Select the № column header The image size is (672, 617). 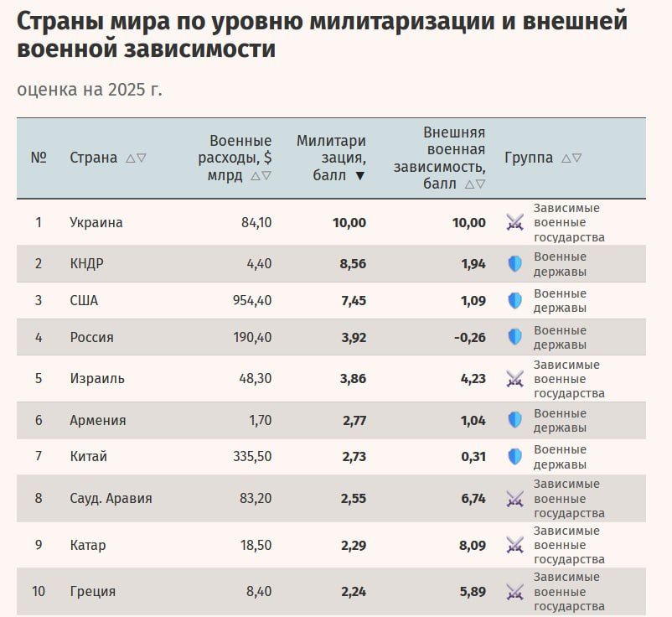[39, 158]
